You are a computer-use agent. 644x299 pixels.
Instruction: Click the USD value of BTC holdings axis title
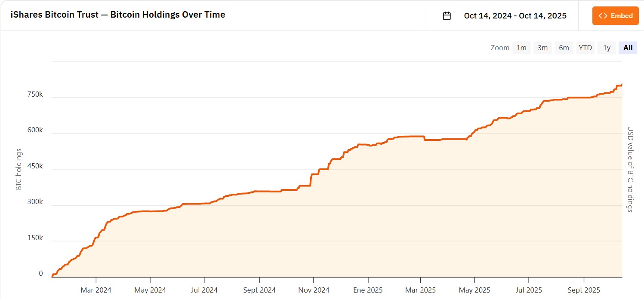point(630,169)
